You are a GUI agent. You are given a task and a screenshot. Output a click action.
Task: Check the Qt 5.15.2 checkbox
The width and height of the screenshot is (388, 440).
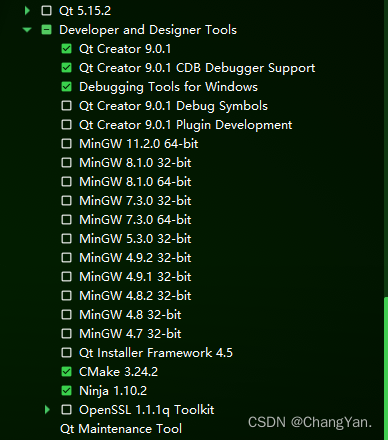[x=46, y=11]
